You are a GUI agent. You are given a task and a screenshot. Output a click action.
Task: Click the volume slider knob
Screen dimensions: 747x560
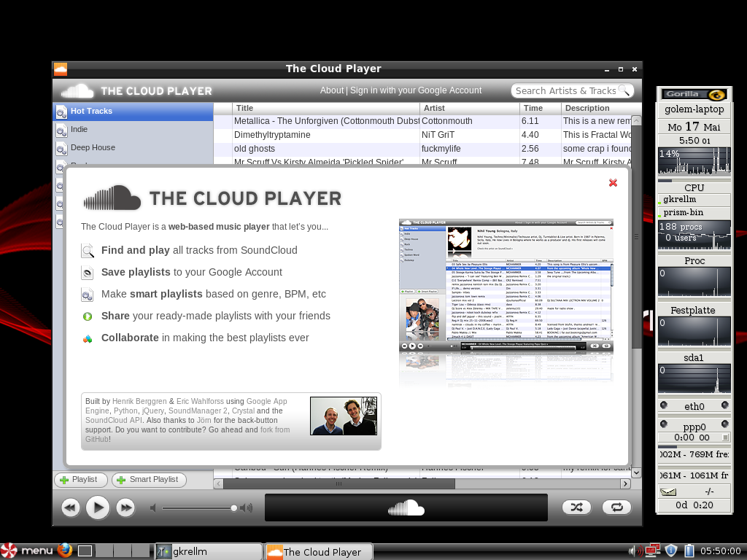point(233,508)
